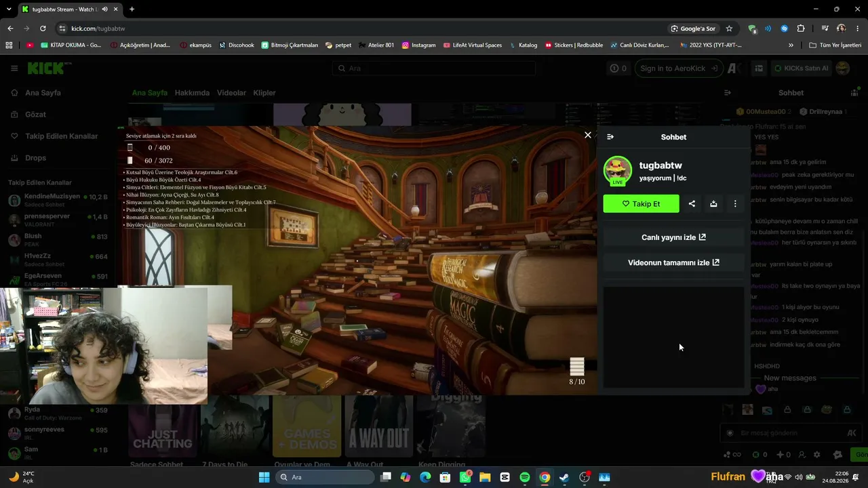Share the clip using the share icon
This screenshot has height=488, width=868.
click(692, 204)
